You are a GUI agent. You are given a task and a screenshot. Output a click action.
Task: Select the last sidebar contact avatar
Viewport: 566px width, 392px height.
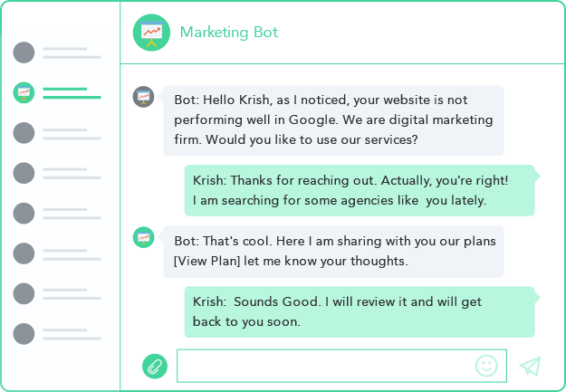click(24, 334)
